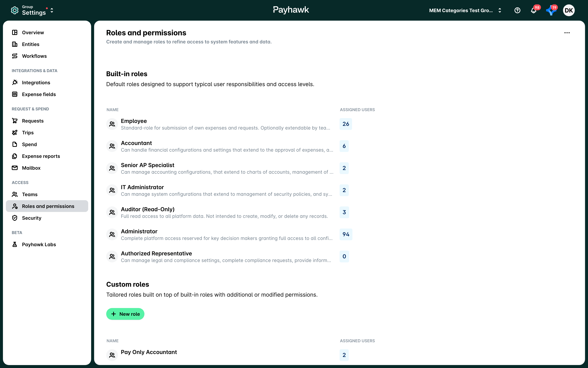Image resolution: width=588 pixels, height=368 pixels.
Task: Open the Senior AP Specialist role
Action: click(148, 165)
